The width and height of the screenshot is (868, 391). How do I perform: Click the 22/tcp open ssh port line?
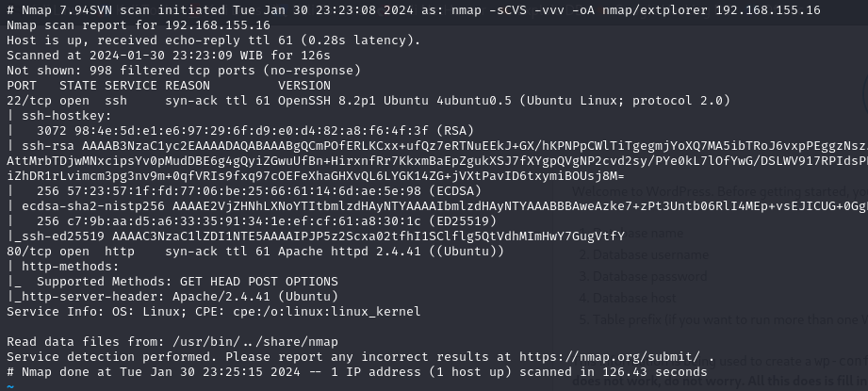coord(368,101)
